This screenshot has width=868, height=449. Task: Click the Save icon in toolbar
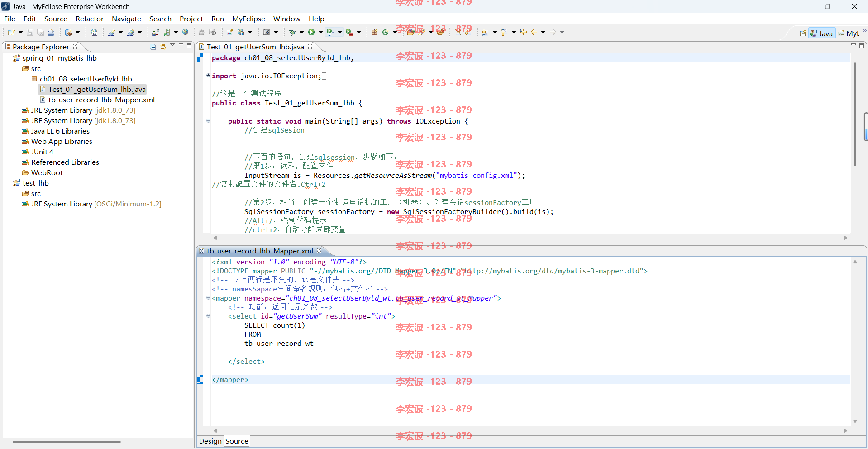[30, 32]
